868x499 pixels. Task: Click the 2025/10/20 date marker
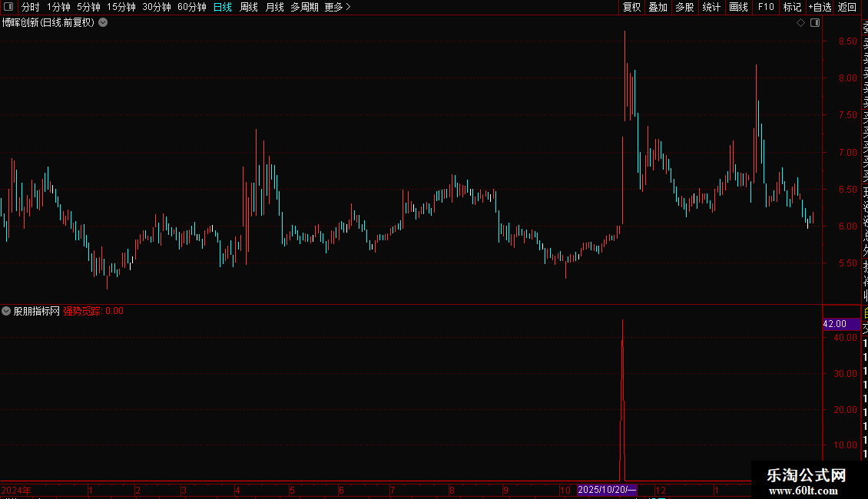point(607,490)
